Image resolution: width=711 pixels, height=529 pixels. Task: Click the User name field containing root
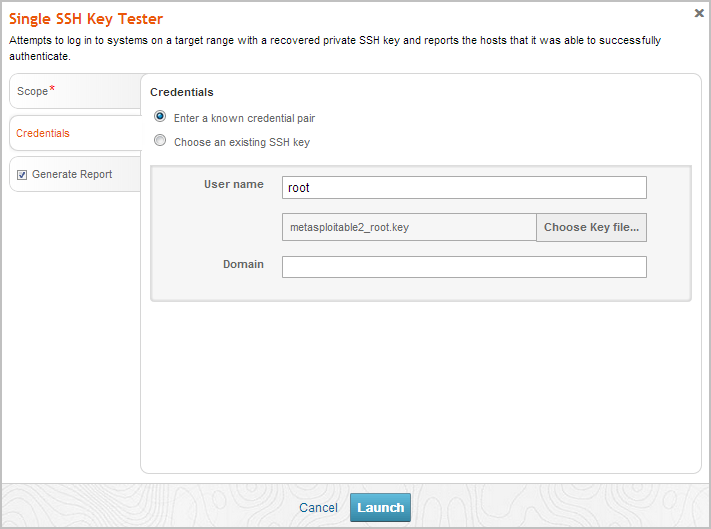tap(464, 188)
